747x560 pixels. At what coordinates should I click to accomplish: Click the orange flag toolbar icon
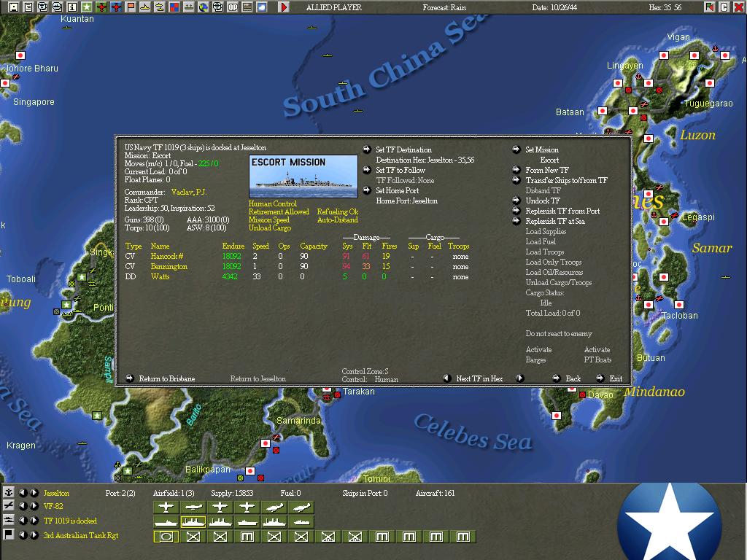[131, 7]
